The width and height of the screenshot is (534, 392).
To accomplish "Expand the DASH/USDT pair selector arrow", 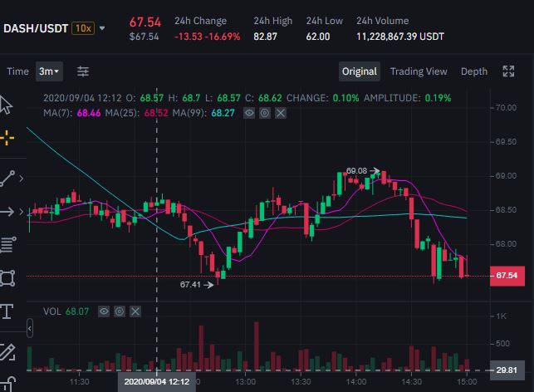I will pyautogui.click(x=102, y=28).
